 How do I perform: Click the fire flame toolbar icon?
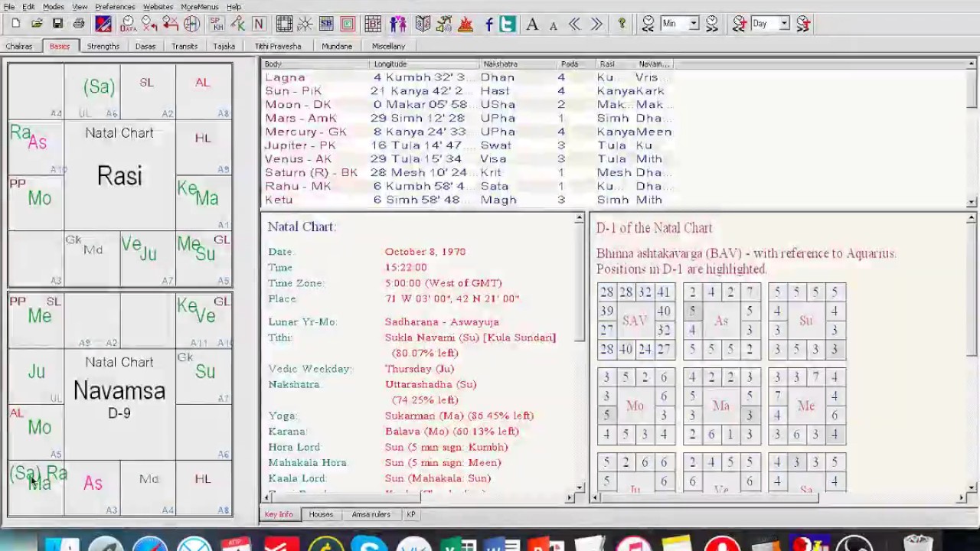[x=465, y=24]
